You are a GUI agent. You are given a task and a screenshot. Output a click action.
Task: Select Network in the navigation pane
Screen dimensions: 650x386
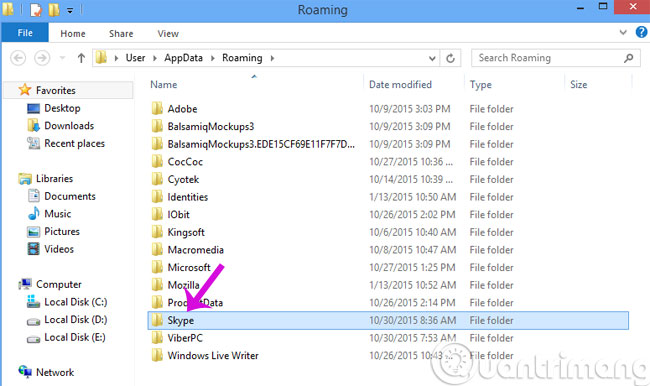click(55, 372)
